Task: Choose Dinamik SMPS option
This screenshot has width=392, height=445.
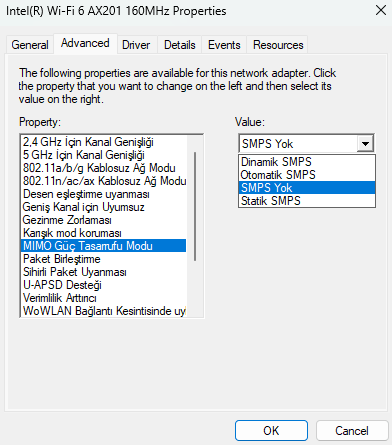Action: 307,162
